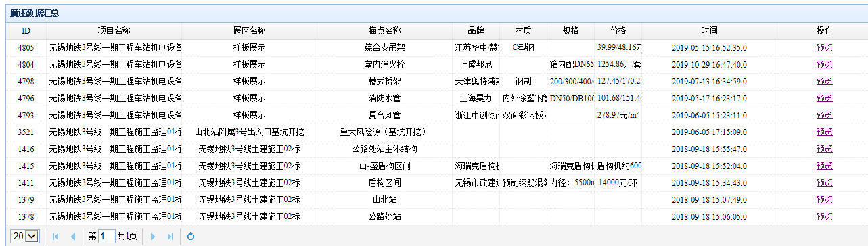Image resolution: width=868 pixels, height=246 pixels.
Task: Open 预览 link for row 4804
Action: coord(824,65)
